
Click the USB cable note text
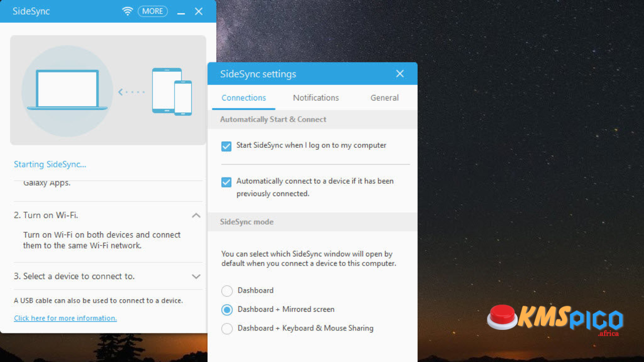point(98,301)
